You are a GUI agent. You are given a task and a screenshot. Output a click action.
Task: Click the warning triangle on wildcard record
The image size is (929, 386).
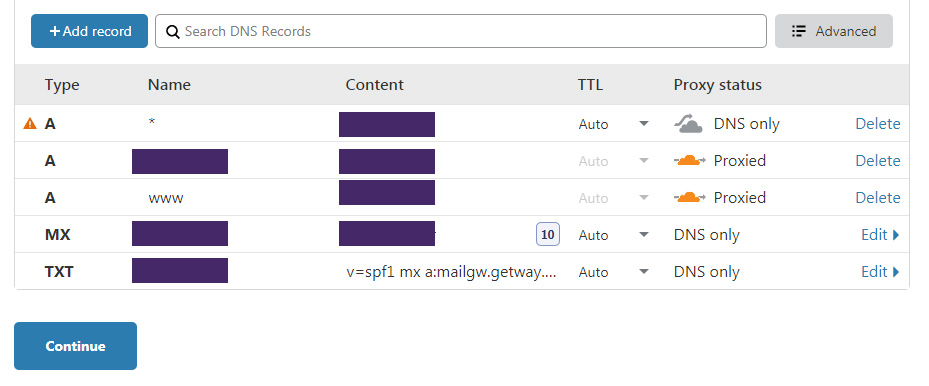tap(30, 124)
